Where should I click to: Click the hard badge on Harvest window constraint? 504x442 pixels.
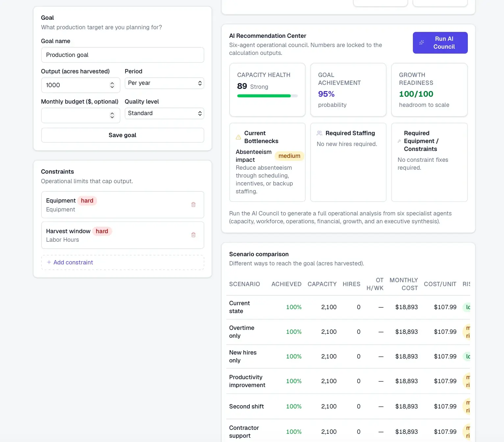coord(102,231)
